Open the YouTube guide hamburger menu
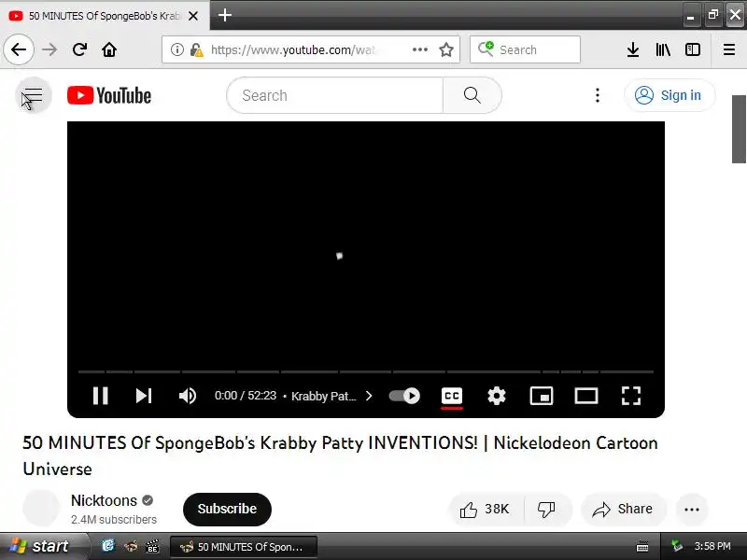This screenshot has width=747, height=560. [33, 95]
